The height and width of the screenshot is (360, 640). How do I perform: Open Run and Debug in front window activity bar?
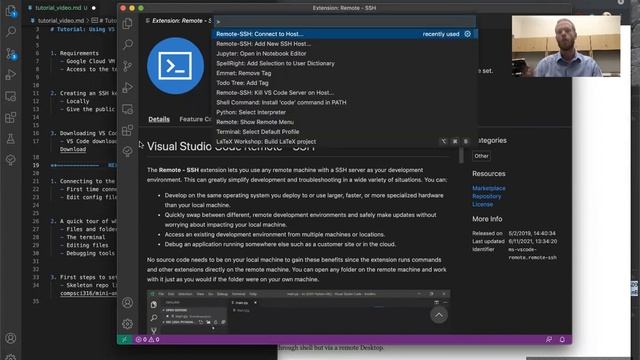127,87
